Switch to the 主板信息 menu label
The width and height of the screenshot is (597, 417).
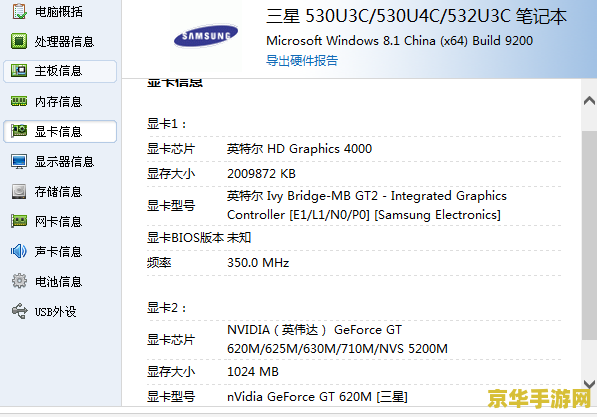[58, 71]
